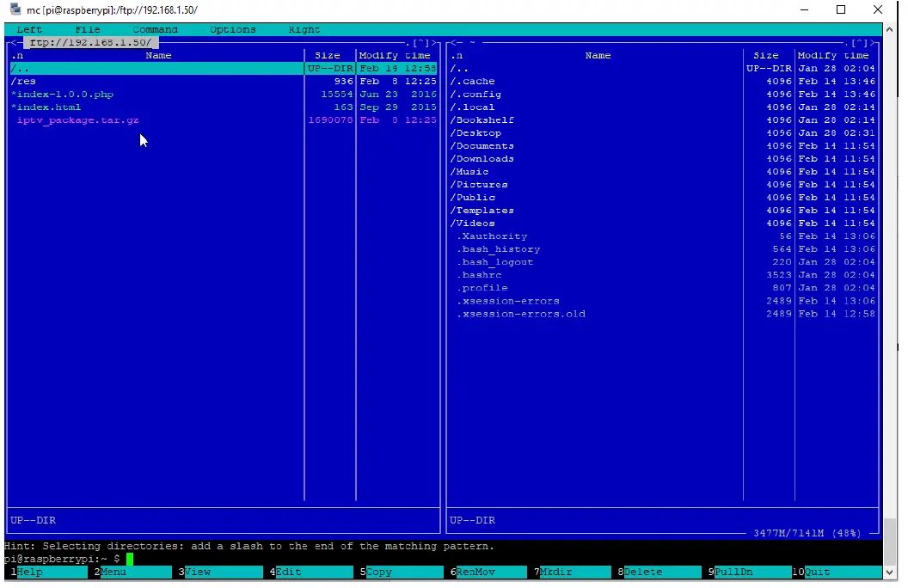Click the 6 RenMov function key
This screenshot has width=908, height=588.
click(488, 572)
